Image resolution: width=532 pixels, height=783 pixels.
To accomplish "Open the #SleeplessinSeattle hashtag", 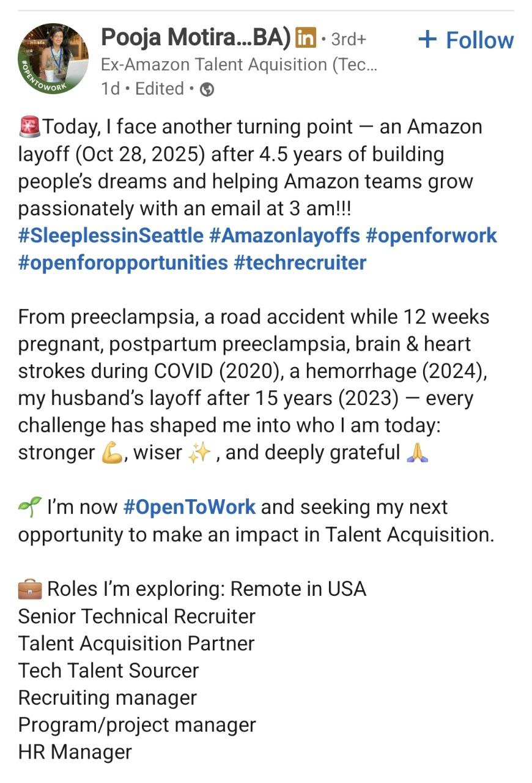I will (x=111, y=236).
